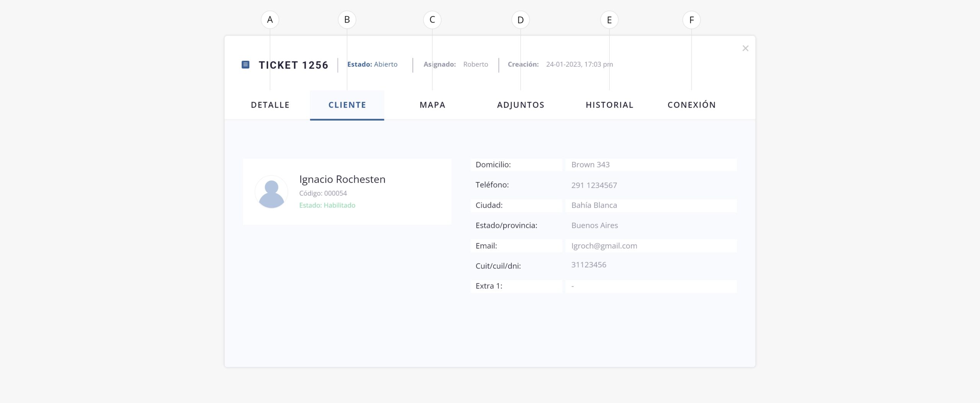Click the circled letter E marker
The height and width of the screenshot is (403, 980).
coord(609,20)
